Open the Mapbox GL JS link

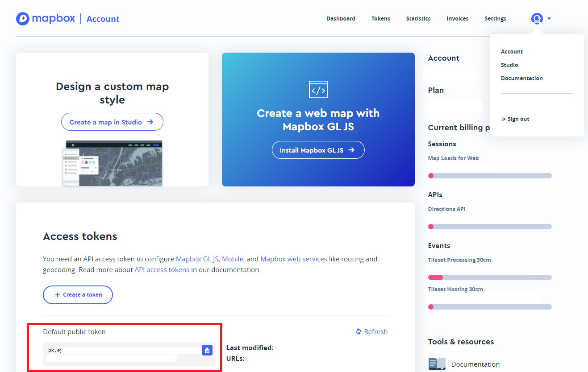coord(197,259)
